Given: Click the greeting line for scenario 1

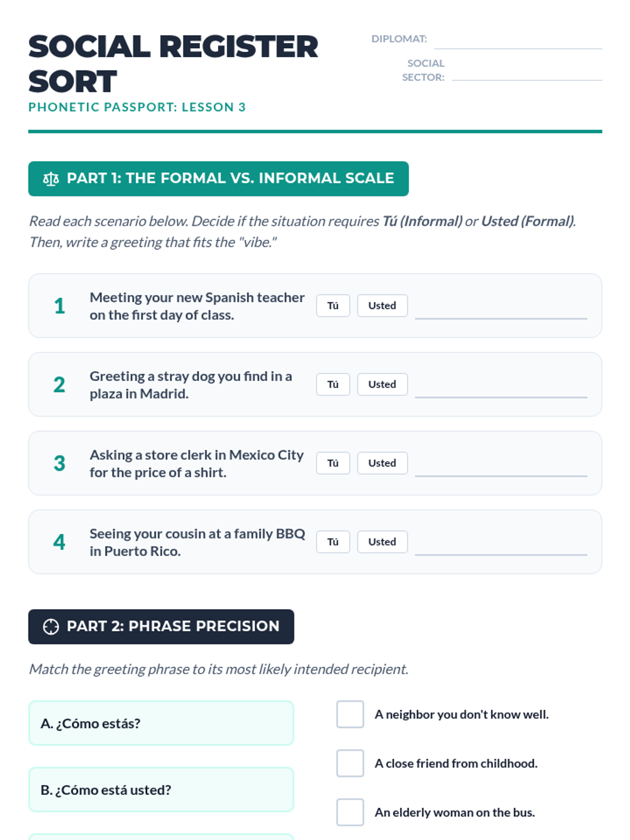Looking at the screenshot, I should pos(501,311).
